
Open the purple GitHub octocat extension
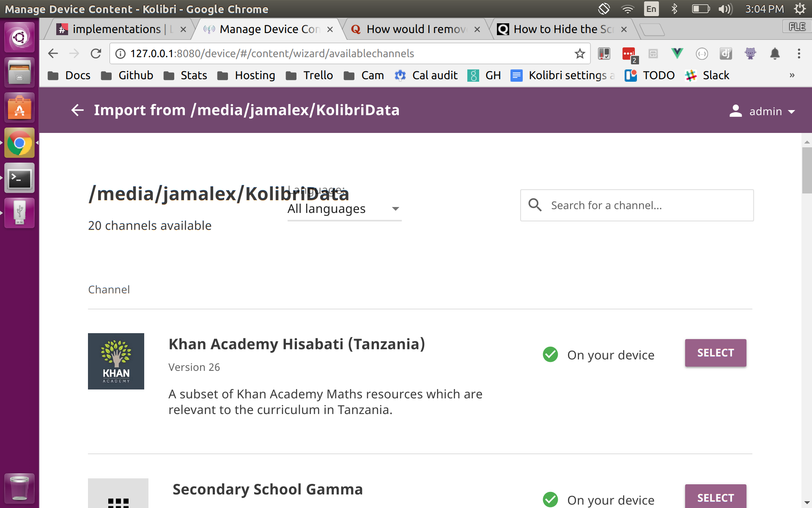pyautogui.click(x=750, y=54)
